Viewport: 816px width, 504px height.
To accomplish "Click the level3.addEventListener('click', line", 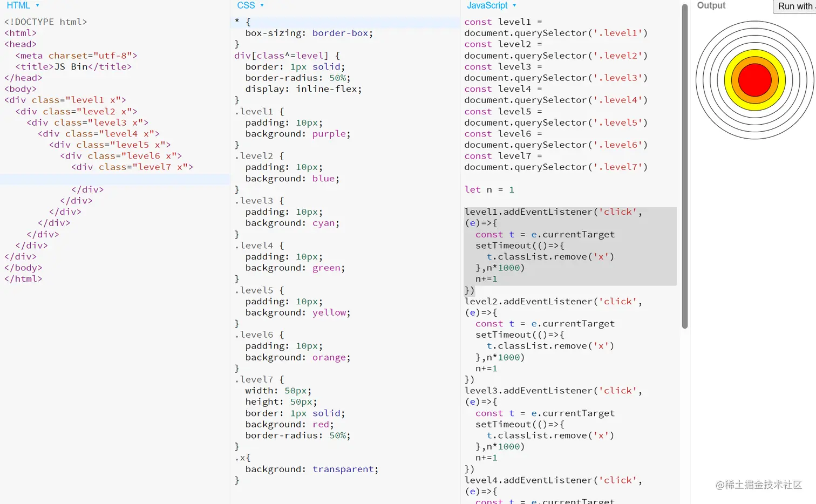I will point(554,391).
